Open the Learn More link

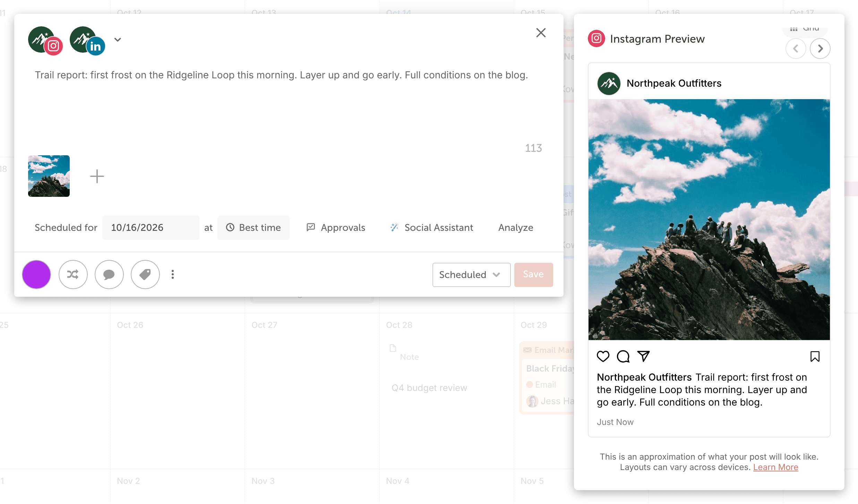click(x=775, y=467)
